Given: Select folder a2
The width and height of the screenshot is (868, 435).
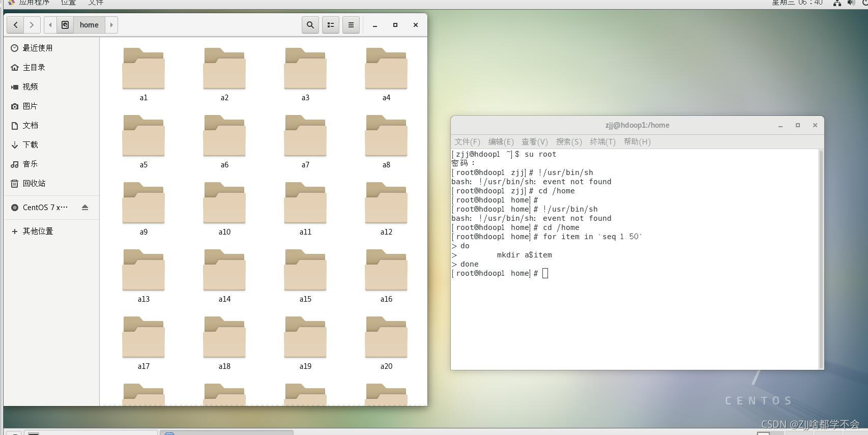Looking at the screenshot, I should (x=224, y=74).
